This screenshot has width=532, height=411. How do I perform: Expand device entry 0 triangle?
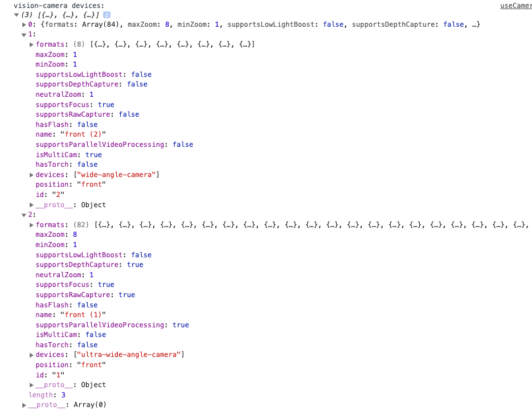click(x=24, y=24)
